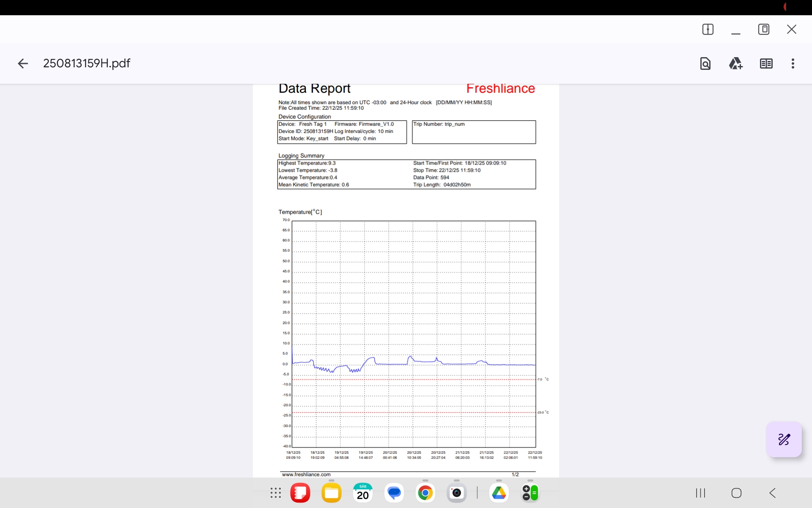Launch the blue messages app
Image resolution: width=812 pixels, height=508 pixels.
394,493
